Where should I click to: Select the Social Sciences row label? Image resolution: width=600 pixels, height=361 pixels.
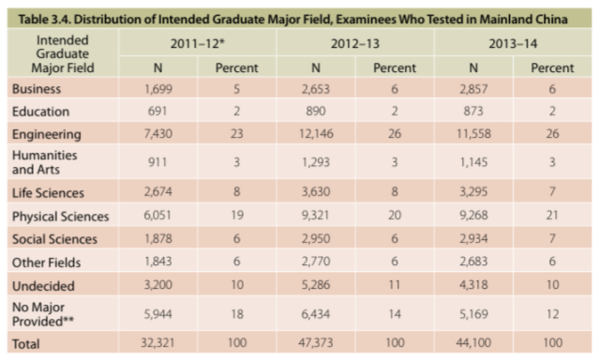click(x=55, y=239)
